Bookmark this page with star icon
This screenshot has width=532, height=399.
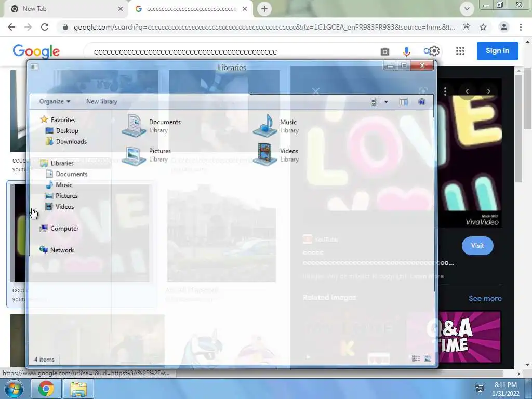click(483, 27)
